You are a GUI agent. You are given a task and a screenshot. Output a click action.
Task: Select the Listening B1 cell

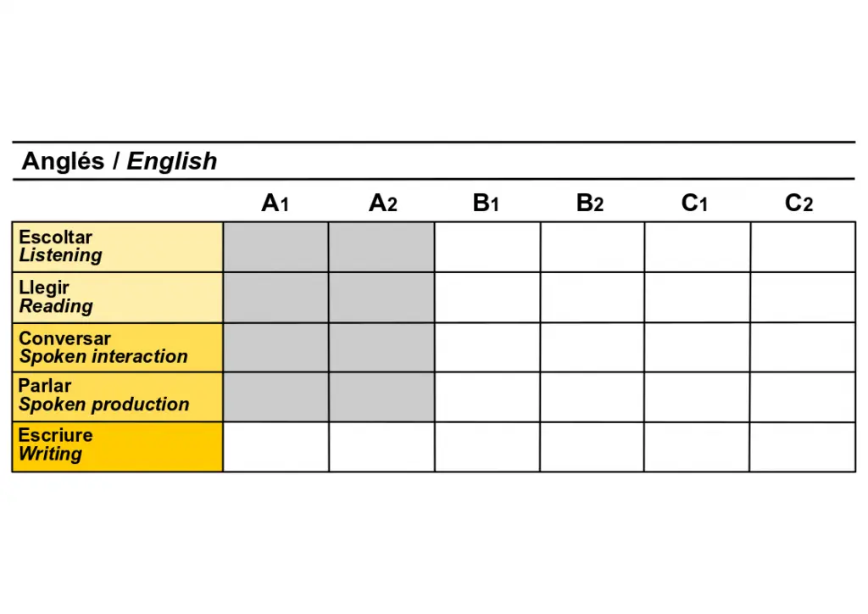[x=487, y=247]
